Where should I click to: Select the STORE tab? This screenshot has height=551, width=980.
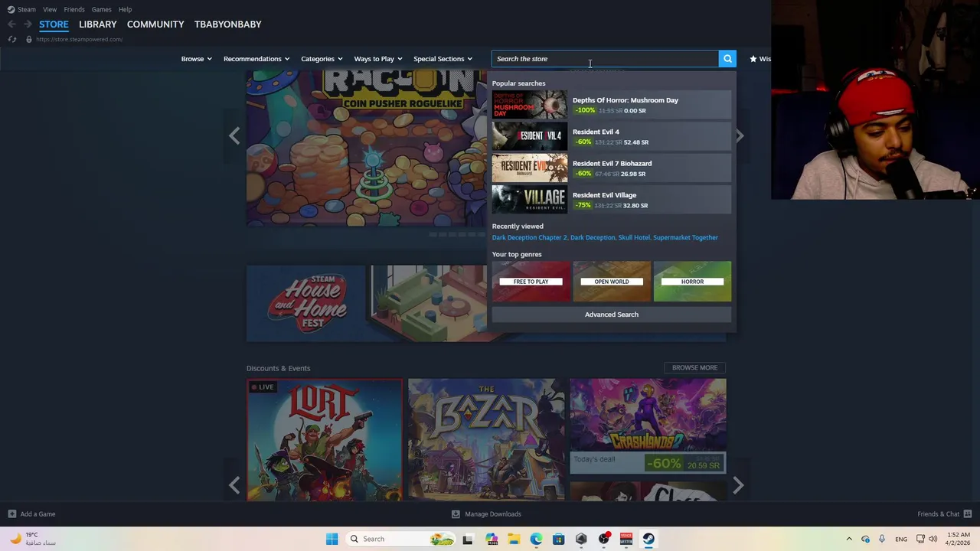point(54,24)
